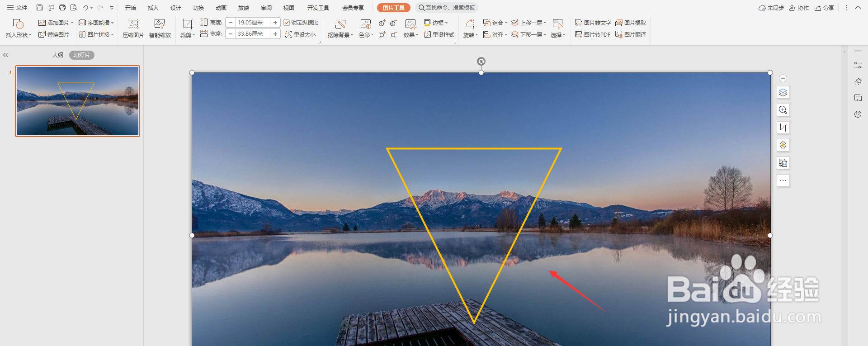Select the 视图 tab
The width and height of the screenshot is (868, 346).
[x=289, y=8]
